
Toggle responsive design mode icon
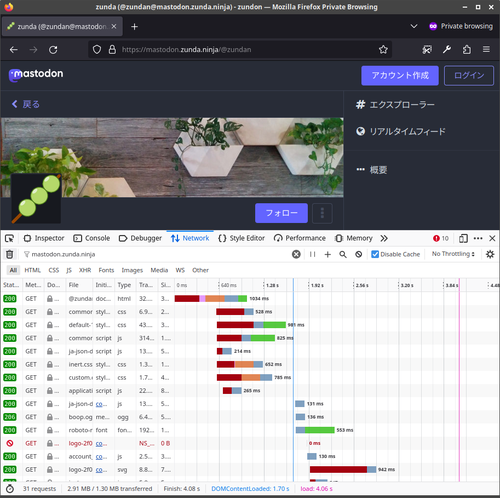[x=463, y=238]
